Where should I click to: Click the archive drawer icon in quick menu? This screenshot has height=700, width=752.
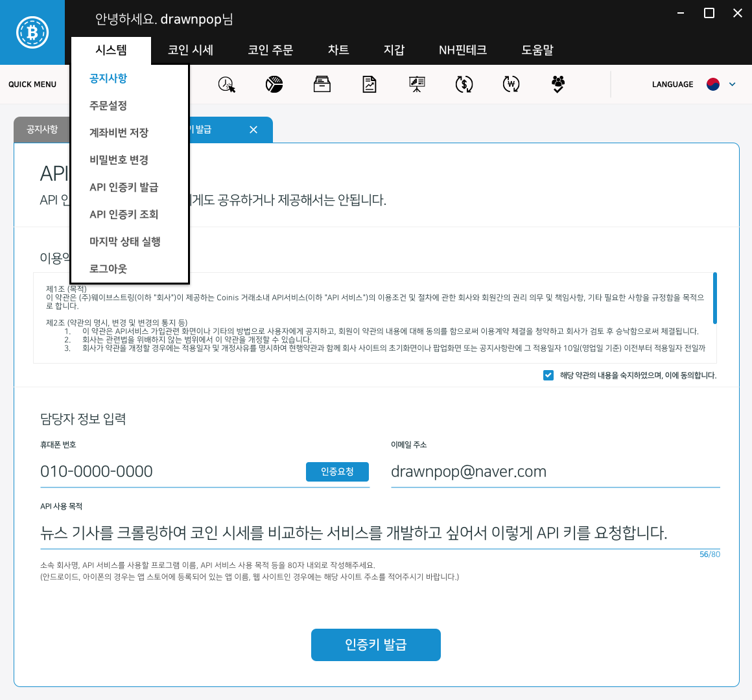click(322, 84)
